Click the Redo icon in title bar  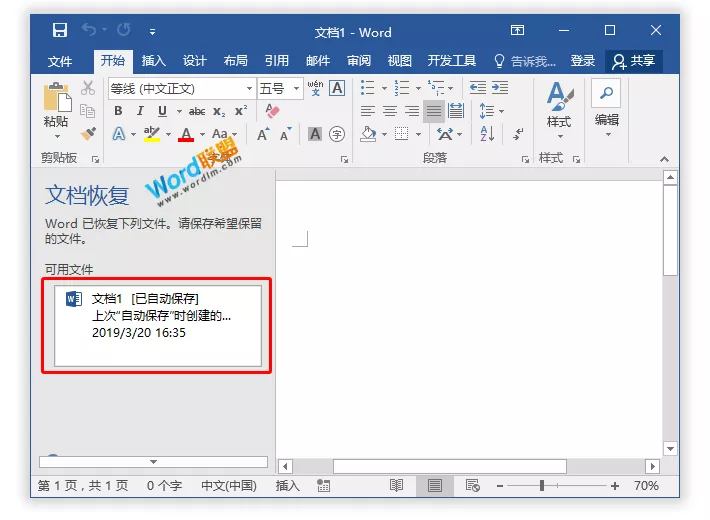(x=124, y=30)
